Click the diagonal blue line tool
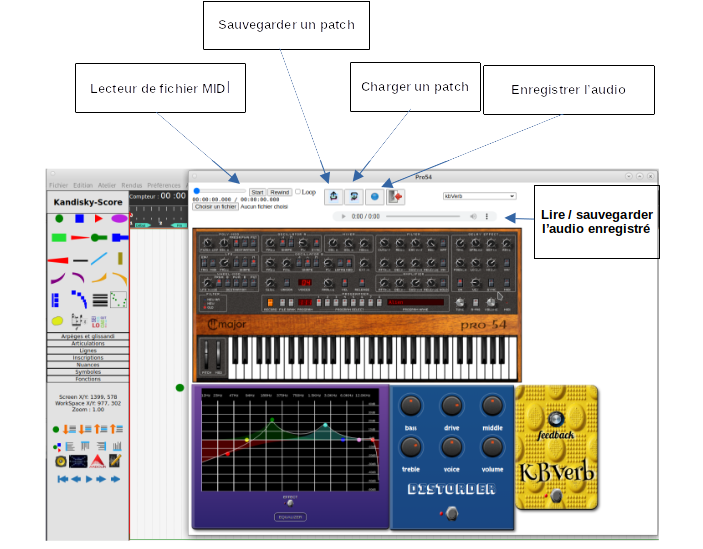 pos(99,259)
